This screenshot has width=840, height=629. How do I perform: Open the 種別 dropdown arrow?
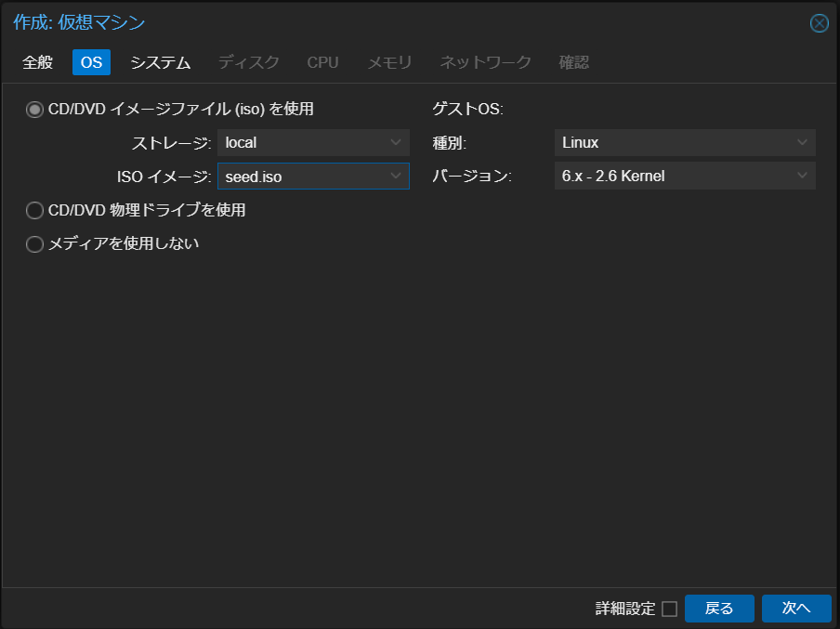[802, 142]
